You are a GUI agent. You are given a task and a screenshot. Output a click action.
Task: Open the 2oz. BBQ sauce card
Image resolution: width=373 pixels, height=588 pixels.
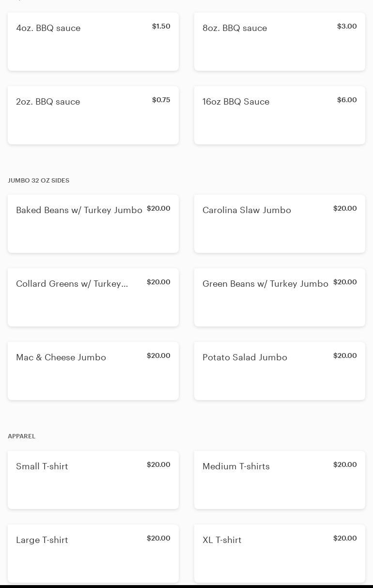93,115
